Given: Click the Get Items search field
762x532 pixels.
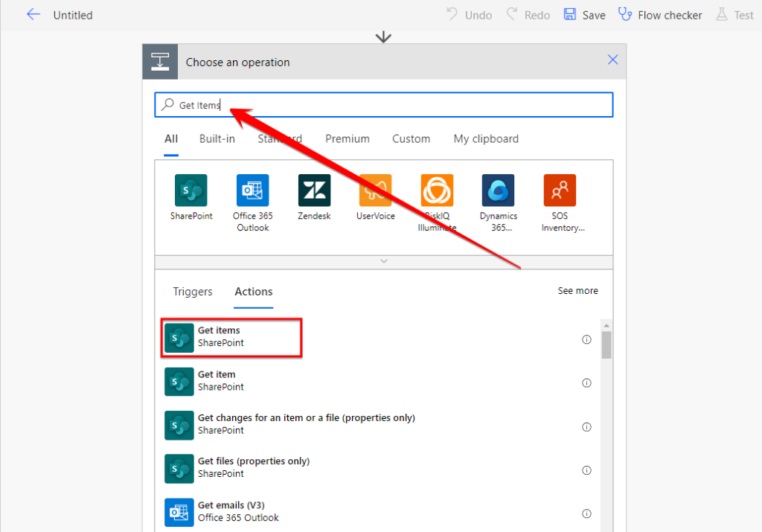Looking at the screenshot, I should coord(383,104).
